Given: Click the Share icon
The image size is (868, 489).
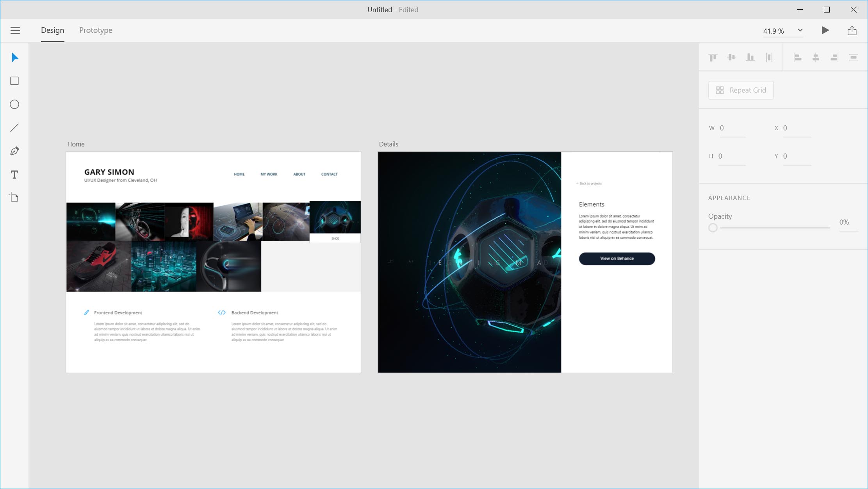Looking at the screenshot, I should [852, 30].
